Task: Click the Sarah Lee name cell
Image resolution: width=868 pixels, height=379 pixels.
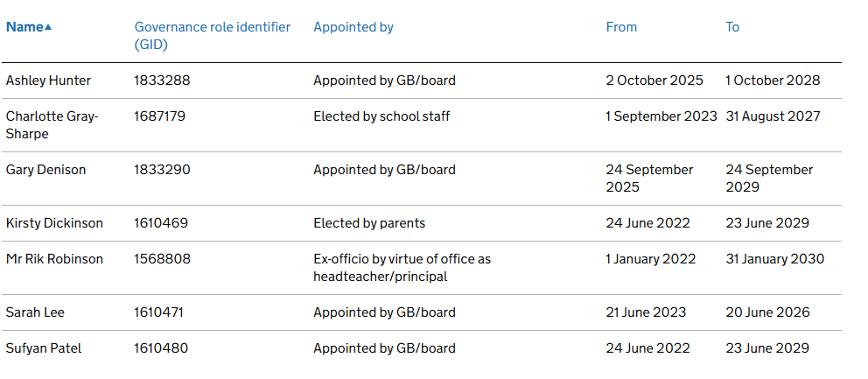Action: pos(35,312)
